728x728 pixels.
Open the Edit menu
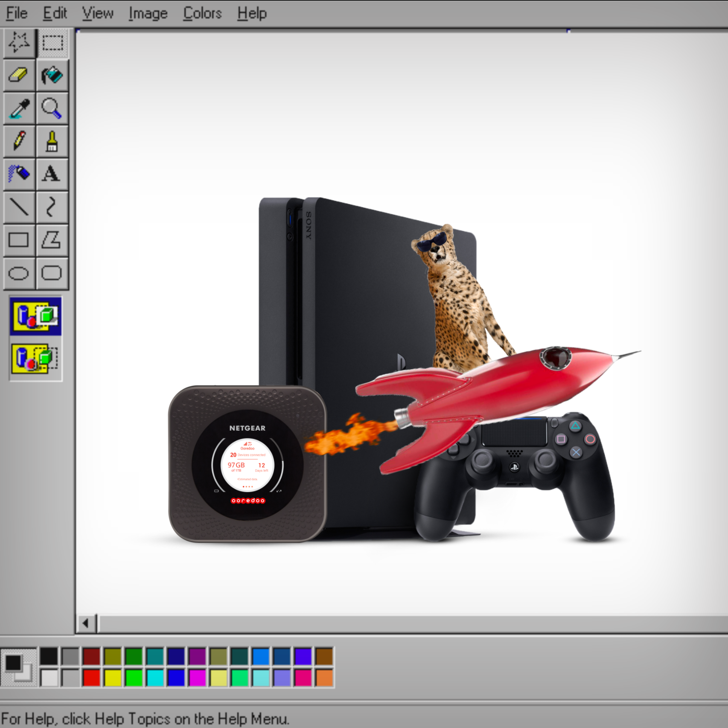[x=55, y=13]
